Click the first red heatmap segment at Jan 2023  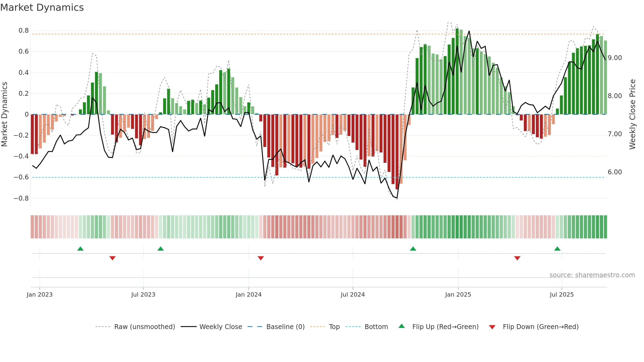[x=32, y=227]
